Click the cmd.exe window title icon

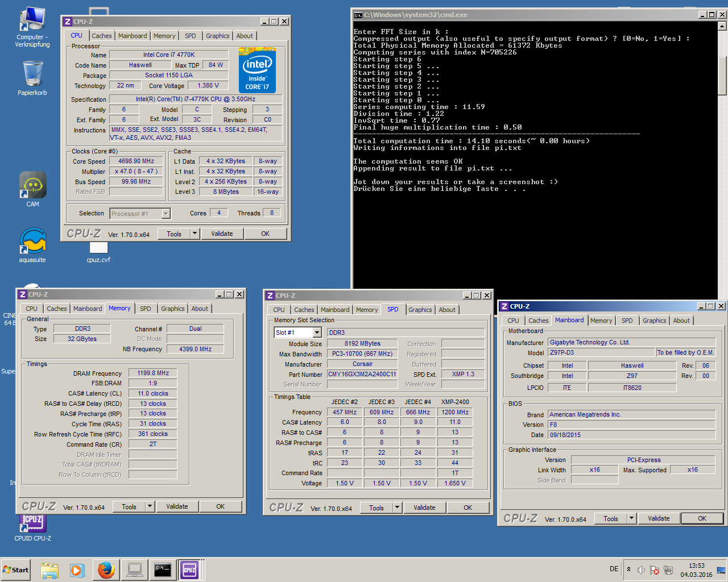(358, 15)
